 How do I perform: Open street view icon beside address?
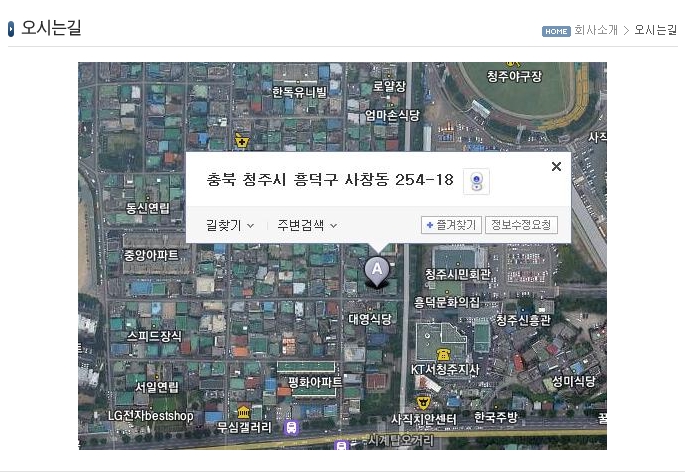[477, 181]
